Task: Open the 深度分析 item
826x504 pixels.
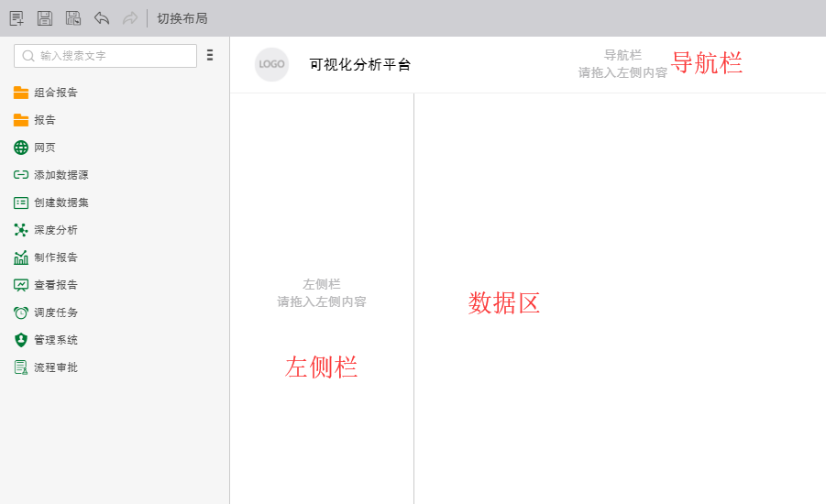Action: (55, 230)
